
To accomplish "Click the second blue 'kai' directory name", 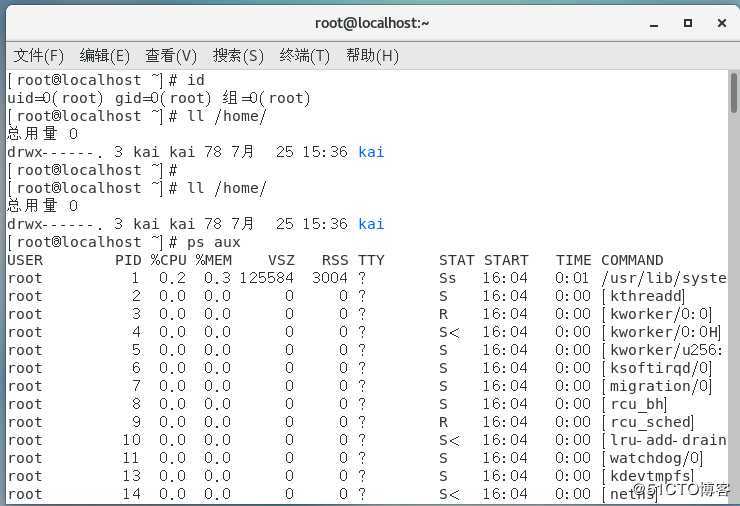I will [x=371, y=224].
